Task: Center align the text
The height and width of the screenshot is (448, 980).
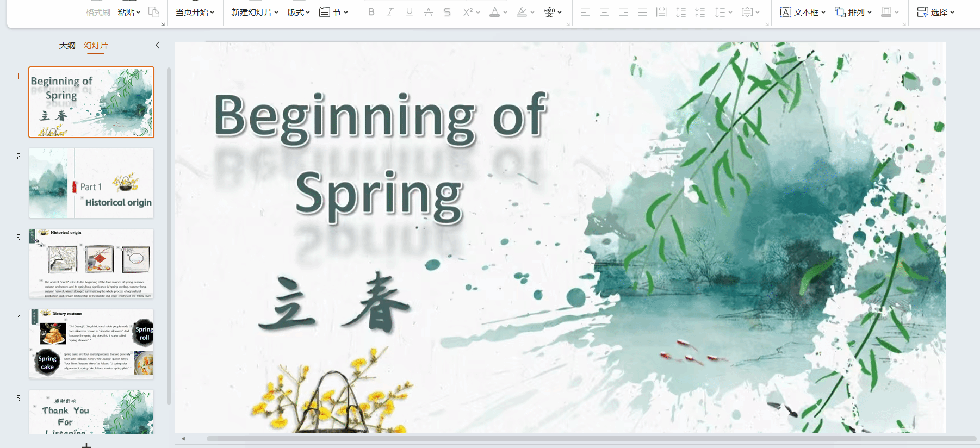Action: click(604, 12)
